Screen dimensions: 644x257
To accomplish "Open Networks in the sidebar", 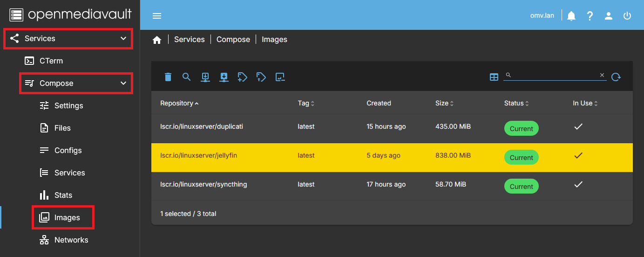I will pyautogui.click(x=71, y=240).
